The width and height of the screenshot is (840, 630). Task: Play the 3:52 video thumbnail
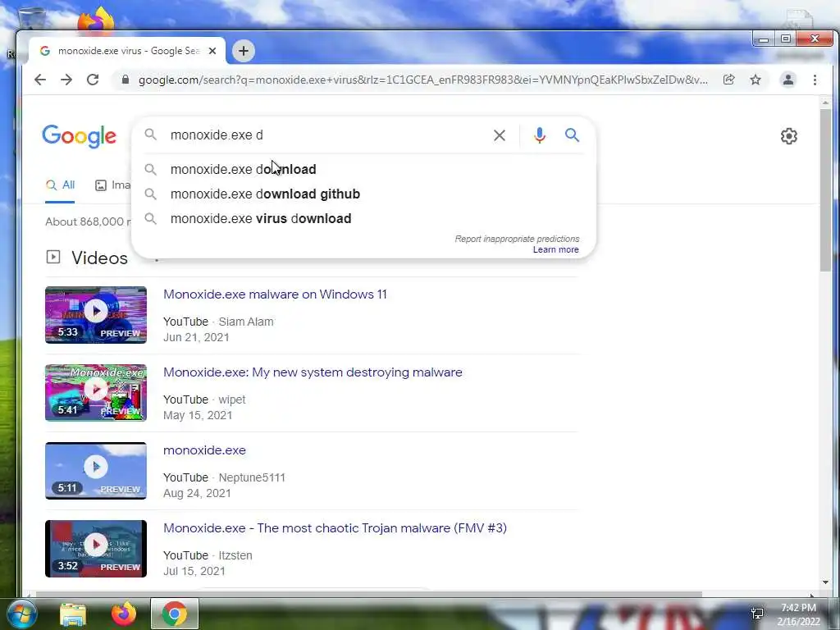coord(96,549)
